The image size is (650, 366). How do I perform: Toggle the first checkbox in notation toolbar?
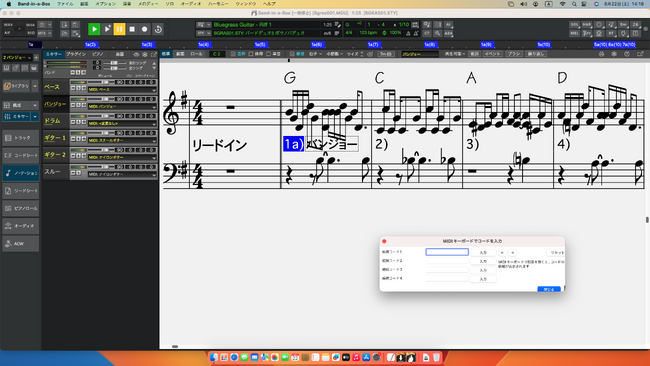pos(233,54)
